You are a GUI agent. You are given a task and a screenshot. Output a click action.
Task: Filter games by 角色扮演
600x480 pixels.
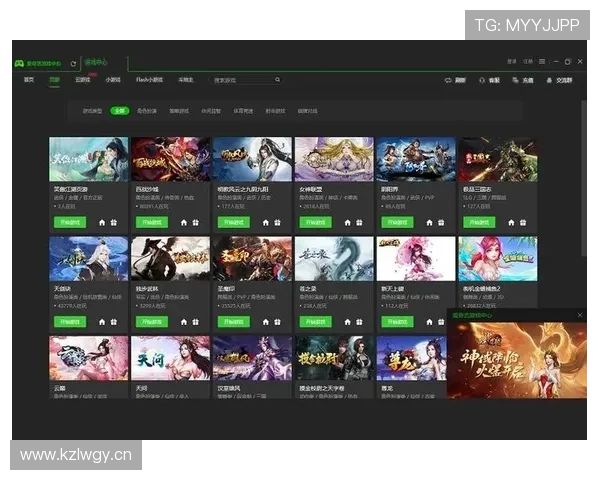tap(147, 111)
